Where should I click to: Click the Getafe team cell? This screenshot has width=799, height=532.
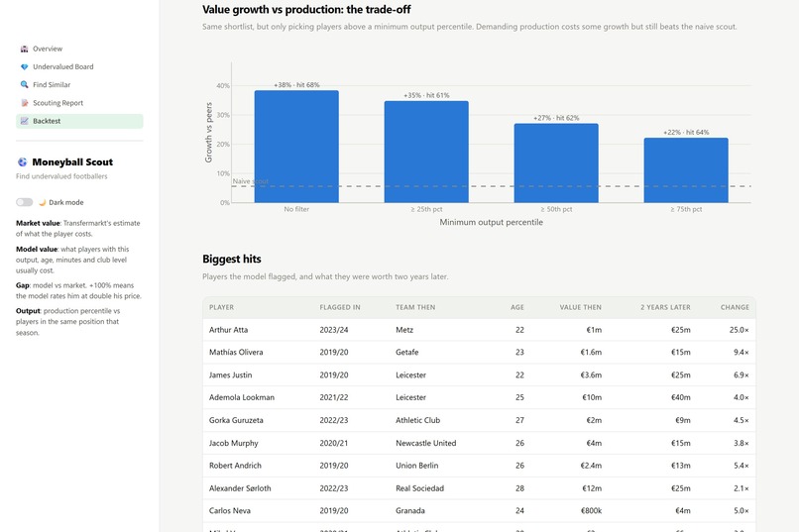click(x=406, y=353)
